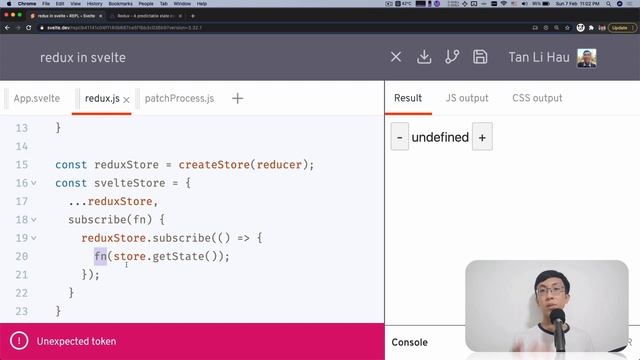Switch to the Redux browser tab
The height and width of the screenshot is (360, 640).
coord(146,16)
